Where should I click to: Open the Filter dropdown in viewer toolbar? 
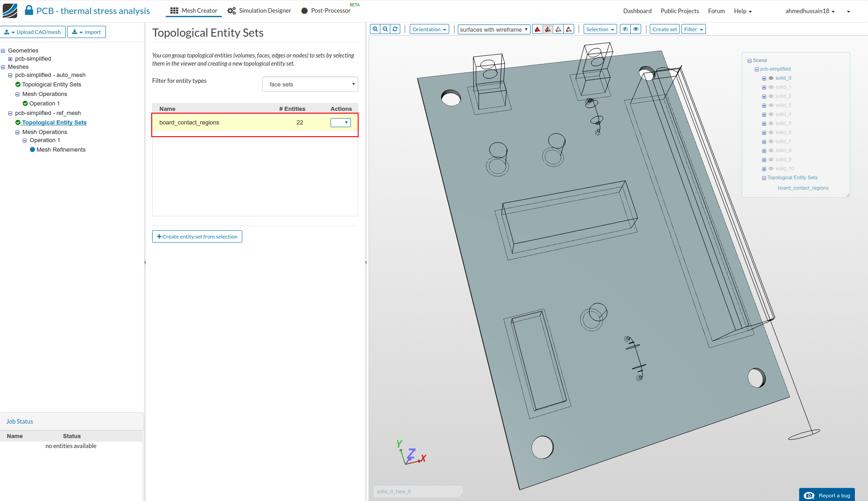694,29
